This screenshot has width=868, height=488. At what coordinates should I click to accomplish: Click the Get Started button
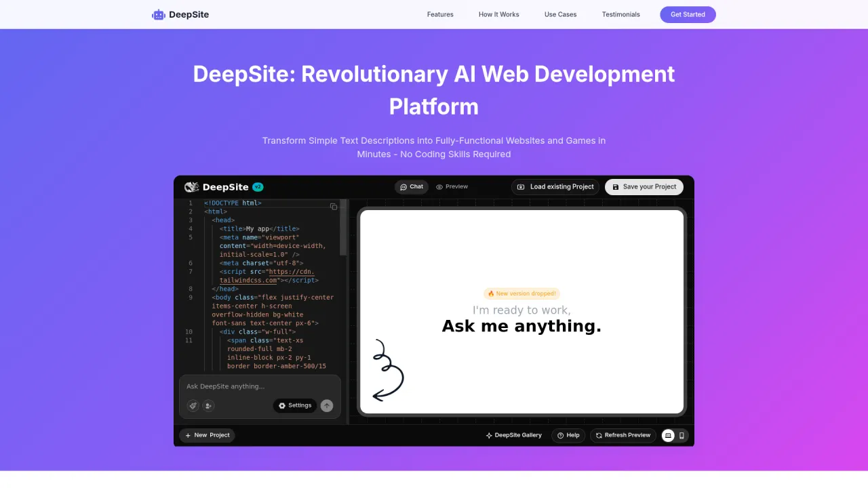tap(688, 14)
